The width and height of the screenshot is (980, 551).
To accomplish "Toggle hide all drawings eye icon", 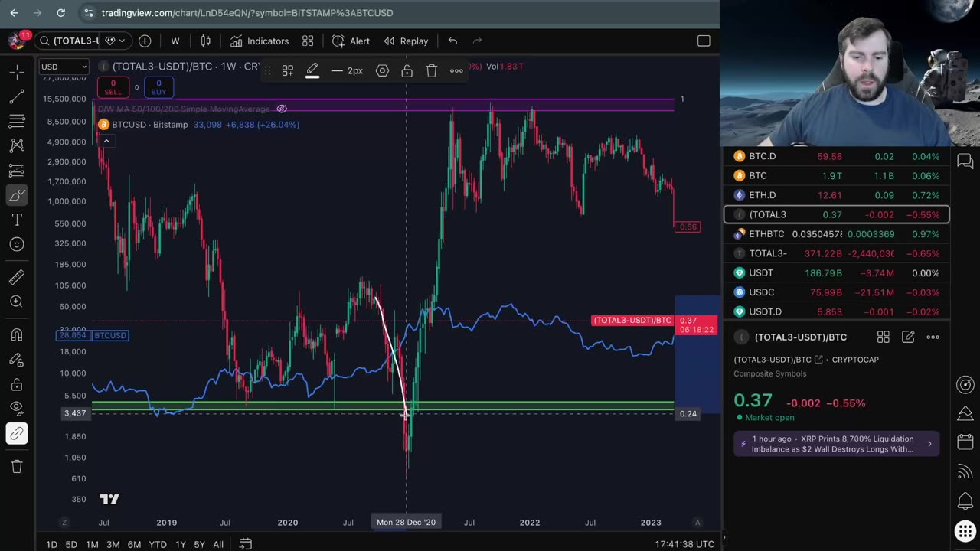I will (17, 409).
